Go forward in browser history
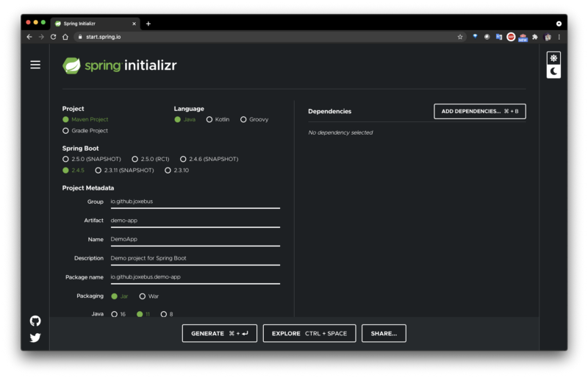Screen dimensions: 588x378 click(x=41, y=37)
